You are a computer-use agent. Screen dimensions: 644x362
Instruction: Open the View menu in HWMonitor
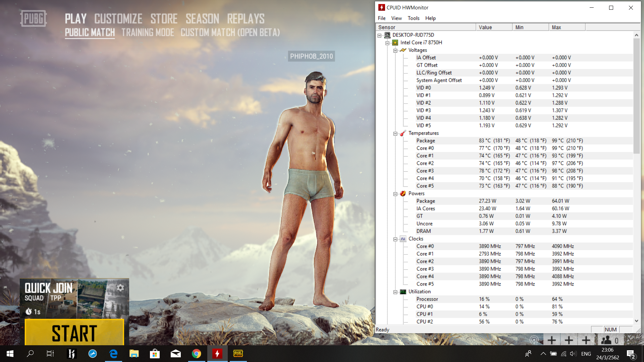[396, 18]
